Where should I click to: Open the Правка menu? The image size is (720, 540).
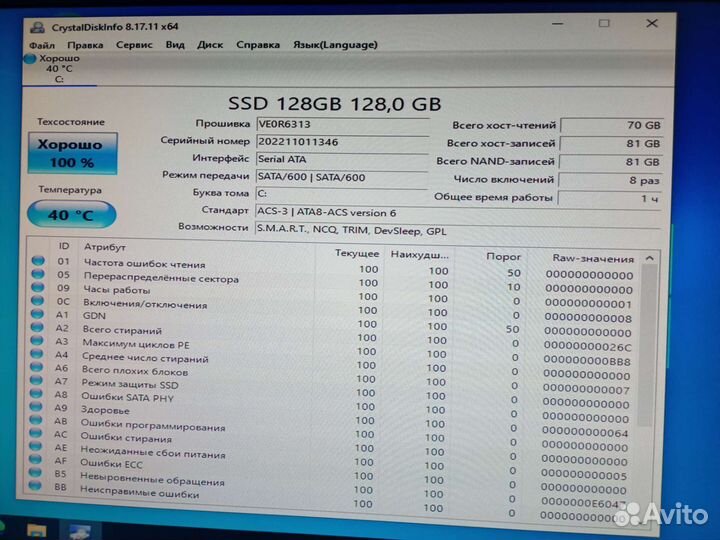[x=85, y=45]
